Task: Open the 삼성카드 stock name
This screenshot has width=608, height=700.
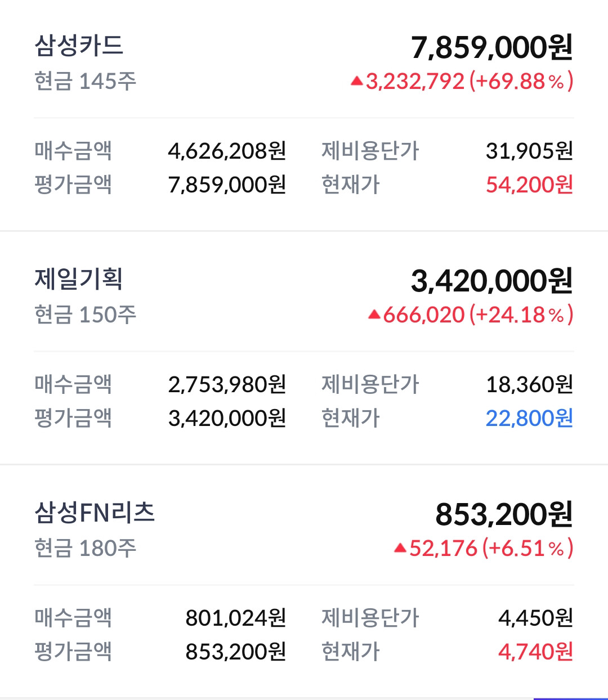Action: click(x=79, y=46)
